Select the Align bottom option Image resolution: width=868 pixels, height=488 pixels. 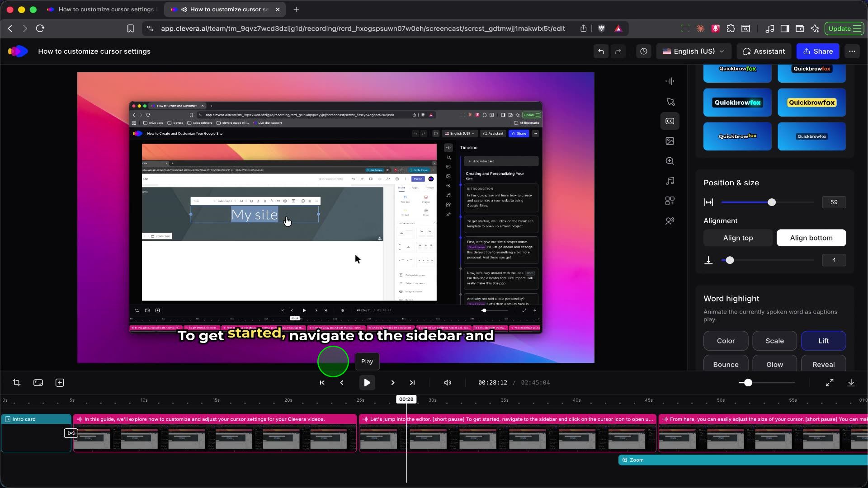811,238
